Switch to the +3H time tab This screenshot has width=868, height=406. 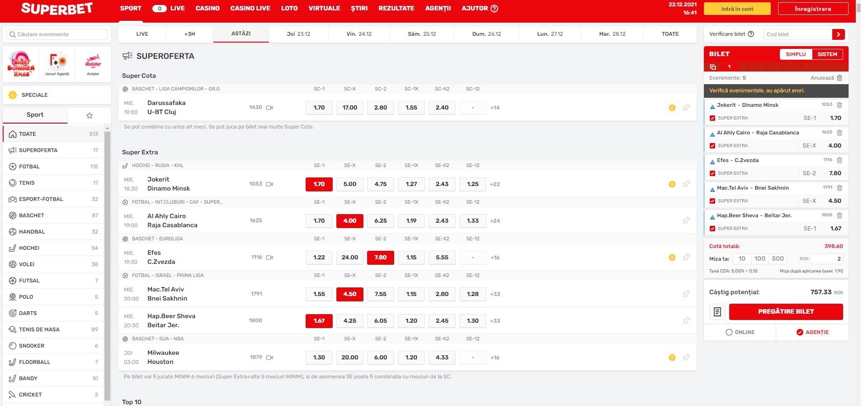pyautogui.click(x=190, y=34)
